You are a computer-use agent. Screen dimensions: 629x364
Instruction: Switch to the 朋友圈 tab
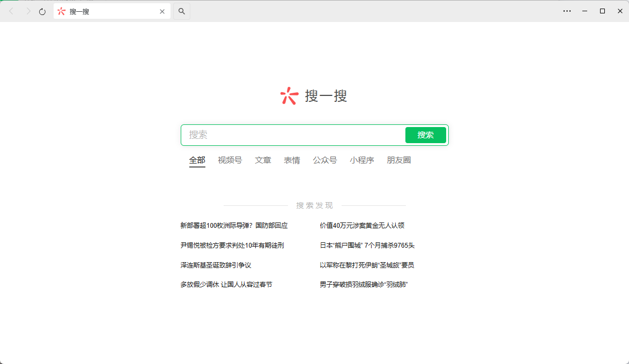399,160
